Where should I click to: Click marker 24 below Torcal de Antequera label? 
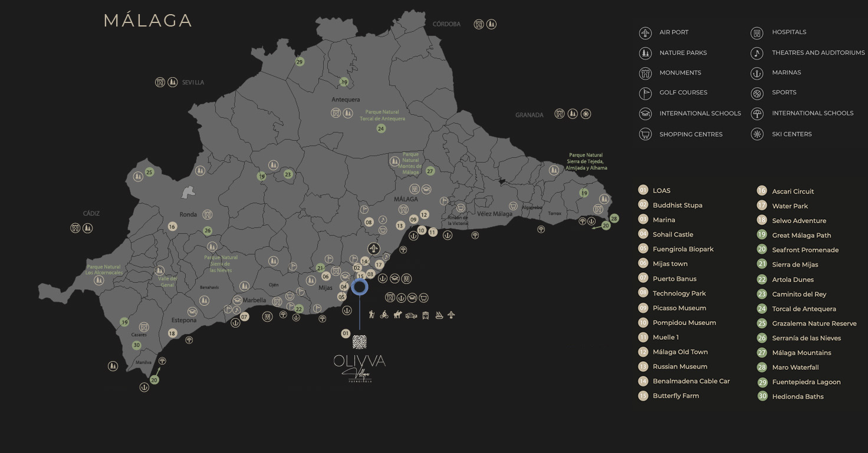point(381,128)
